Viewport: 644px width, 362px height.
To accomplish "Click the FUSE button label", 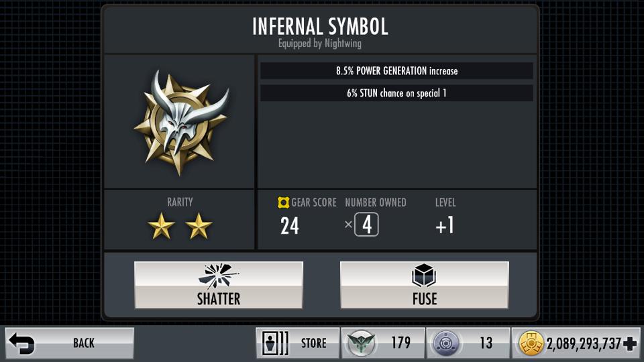I will click(x=425, y=299).
